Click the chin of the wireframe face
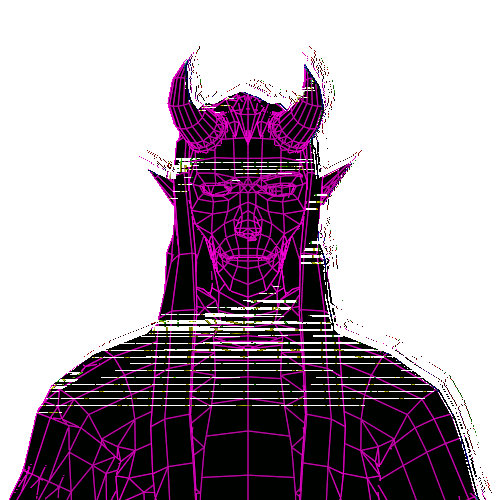500x500 pixels. point(248,282)
